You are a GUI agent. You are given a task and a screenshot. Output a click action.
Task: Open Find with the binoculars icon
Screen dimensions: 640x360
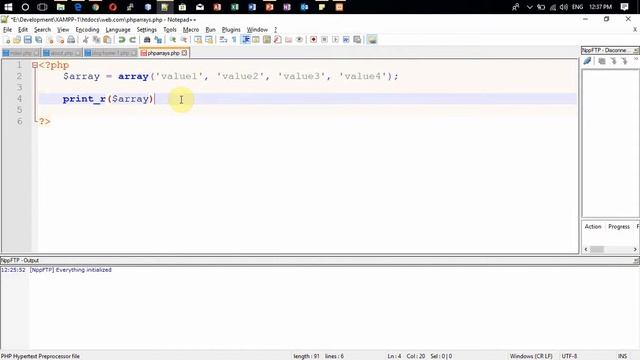point(147,40)
